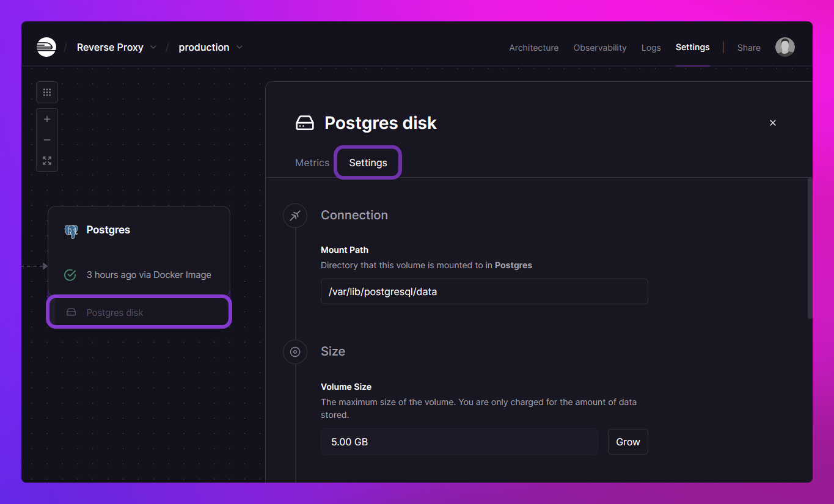Click the Grow volume button
This screenshot has height=504, width=834.
tap(627, 442)
